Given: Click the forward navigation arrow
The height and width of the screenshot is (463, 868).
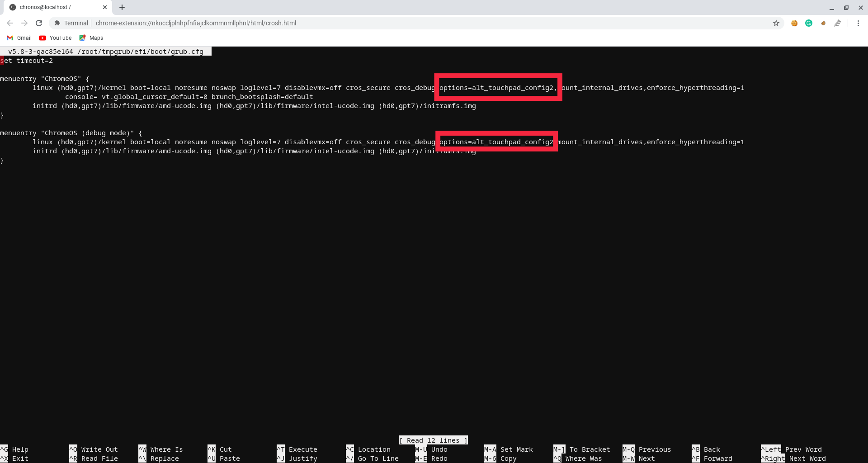Looking at the screenshot, I should pos(24,23).
